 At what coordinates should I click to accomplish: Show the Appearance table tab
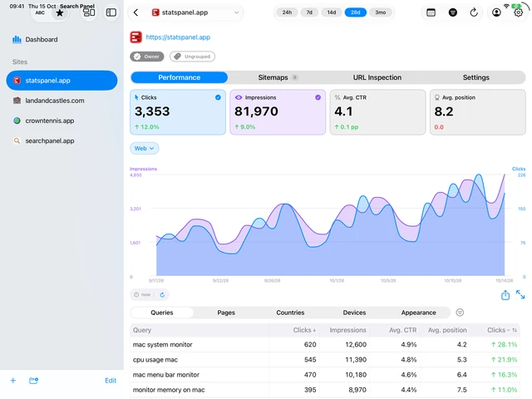tap(418, 313)
